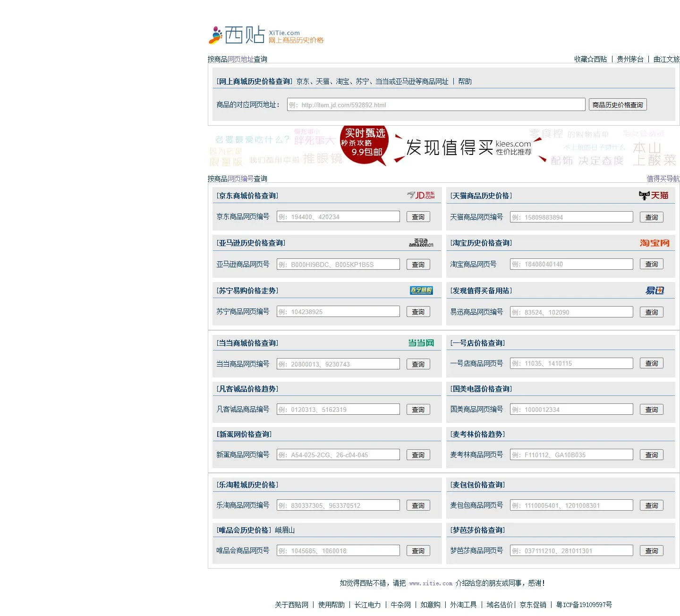The image size is (680, 616).
Task: Click 查询 for 易迅商品网页编号
Action: pyautogui.click(x=652, y=312)
